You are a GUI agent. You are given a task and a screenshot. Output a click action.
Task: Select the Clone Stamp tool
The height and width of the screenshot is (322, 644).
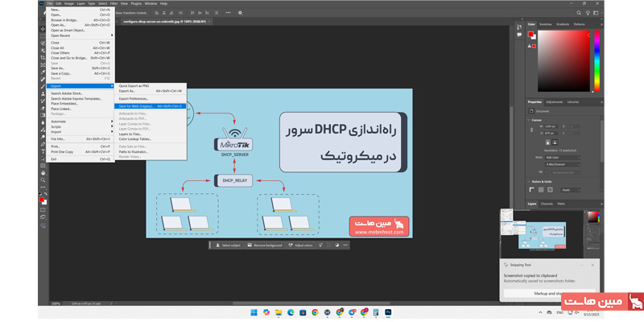43,93
